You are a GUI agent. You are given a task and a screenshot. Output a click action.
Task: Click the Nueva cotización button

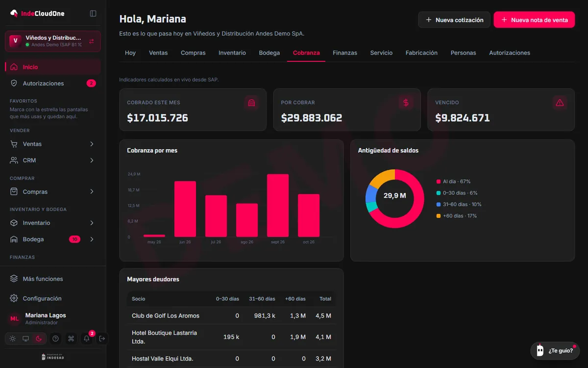coord(454,20)
